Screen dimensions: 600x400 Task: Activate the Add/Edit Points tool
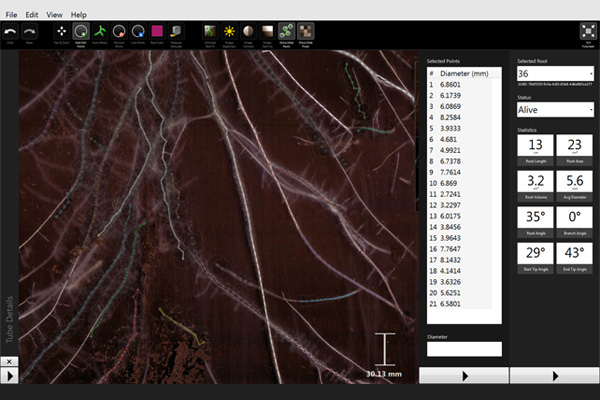click(x=80, y=32)
